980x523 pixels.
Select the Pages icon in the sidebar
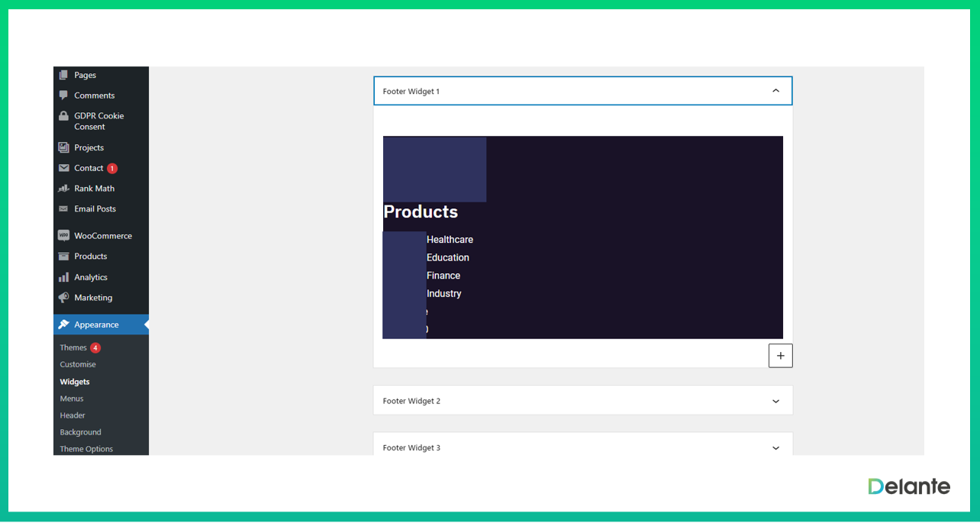tap(64, 75)
